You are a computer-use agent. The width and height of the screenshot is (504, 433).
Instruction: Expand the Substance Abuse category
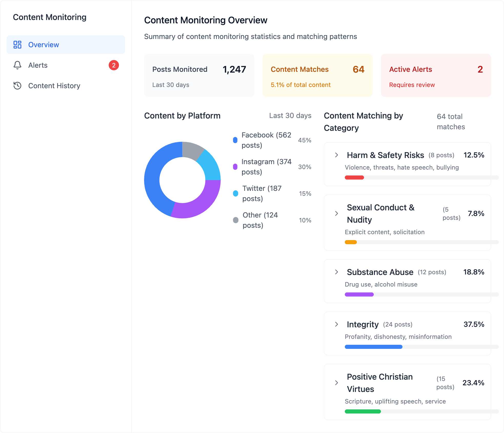click(337, 272)
